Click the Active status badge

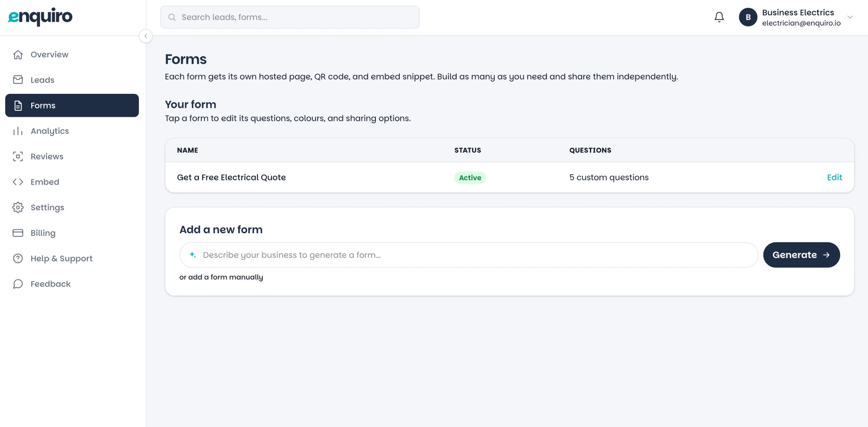pyautogui.click(x=470, y=178)
